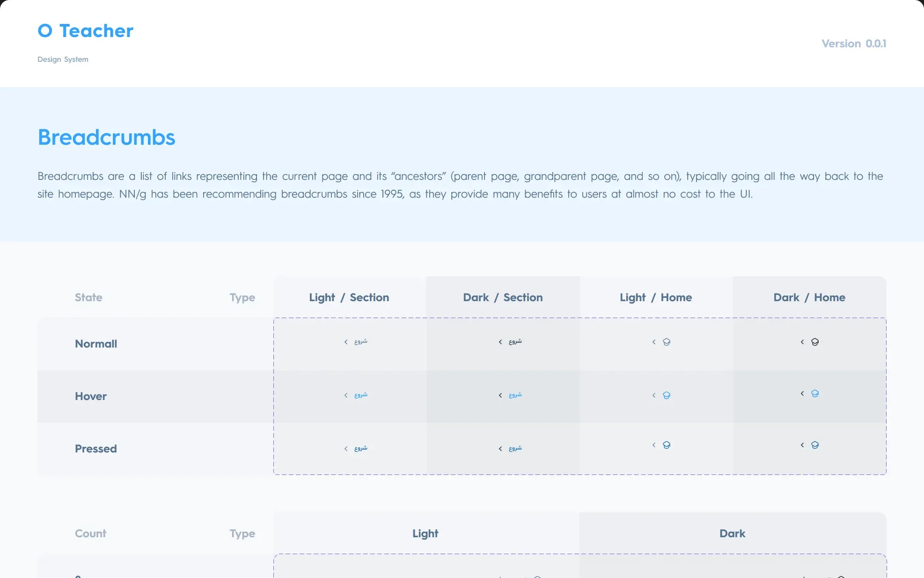The image size is (924, 578).
Task: Click chevron in Normall Dark / Home cell
Action: coord(802,342)
